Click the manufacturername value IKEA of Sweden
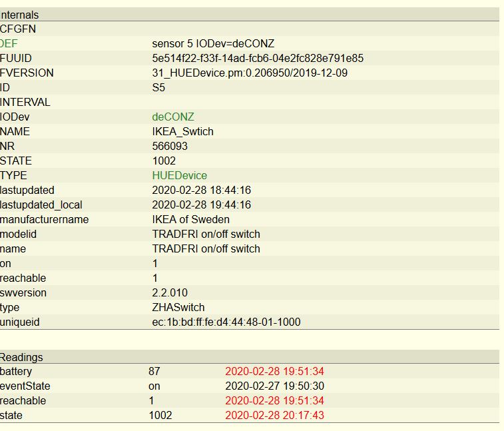This screenshot has width=504, height=431. pyautogui.click(x=191, y=219)
